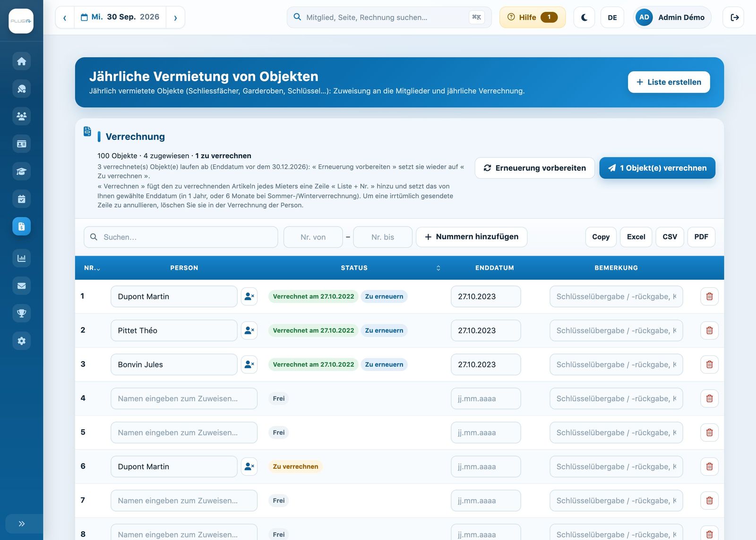Image resolution: width=756 pixels, height=540 pixels.
Task: Open the calendar check icon in sidebar
Action: (21, 199)
